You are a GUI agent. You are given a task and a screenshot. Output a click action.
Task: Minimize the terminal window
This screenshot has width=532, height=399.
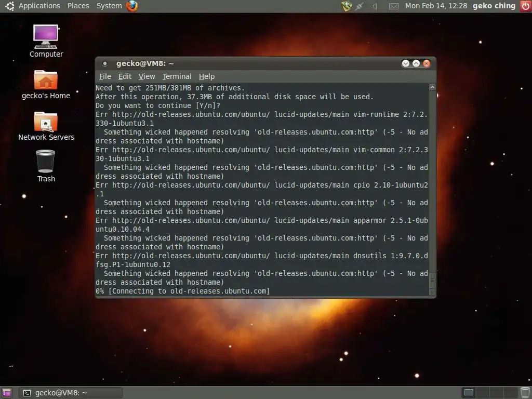pyautogui.click(x=405, y=63)
